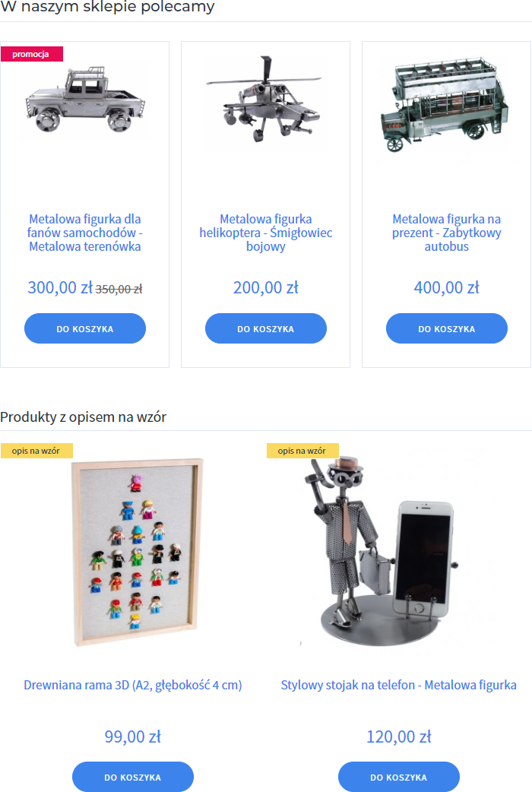Image resolution: width=532 pixels, height=792 pixels.
Task: Click 'opis na wzór' badge on wooden frame
Action: tap(36, 451)
